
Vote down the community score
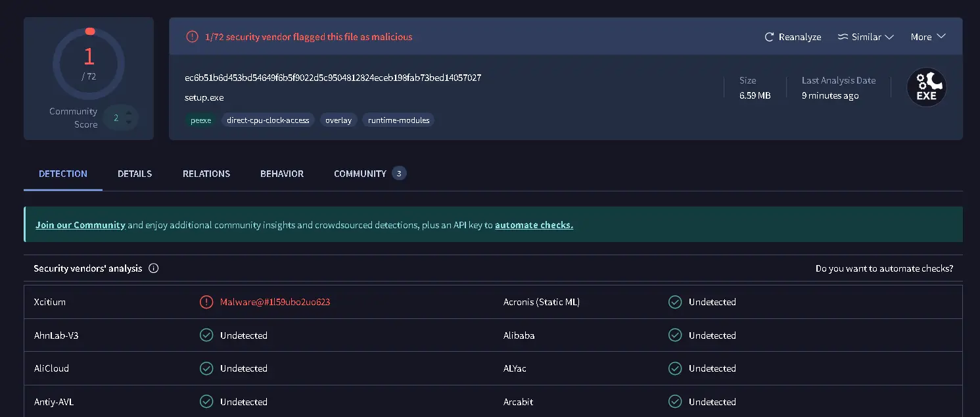[x=129, y=123]
